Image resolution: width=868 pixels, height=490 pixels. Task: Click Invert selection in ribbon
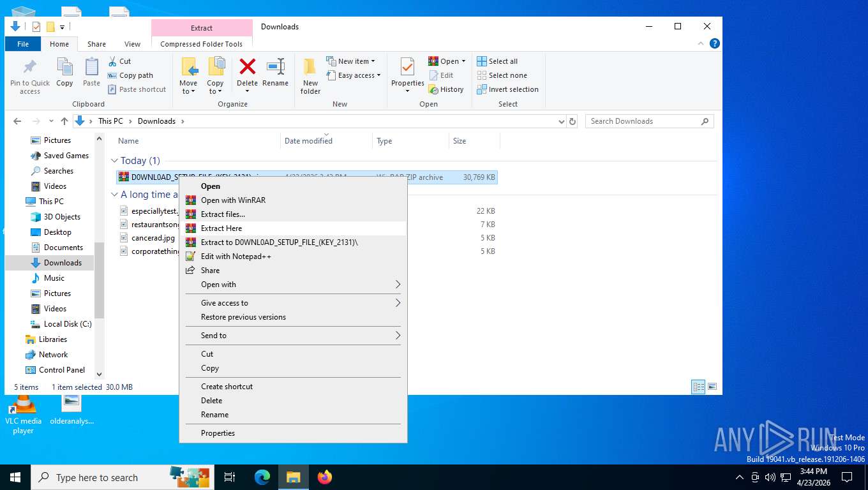tap(508, 89)
